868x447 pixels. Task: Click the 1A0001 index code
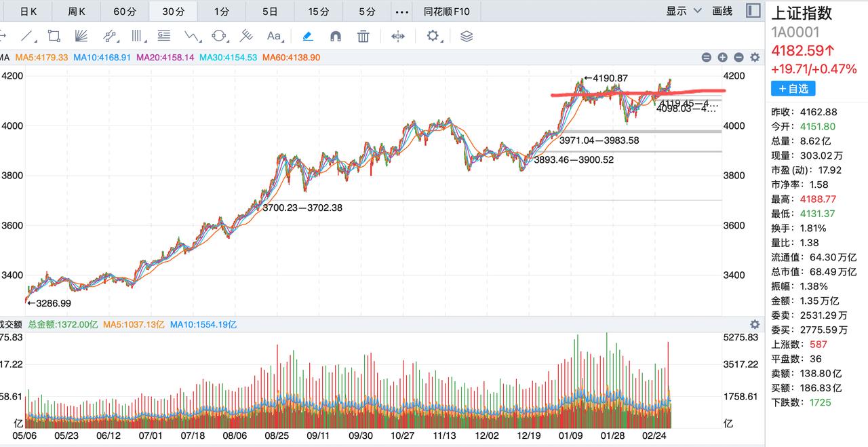pyautogui.click(x=795, y=32)
